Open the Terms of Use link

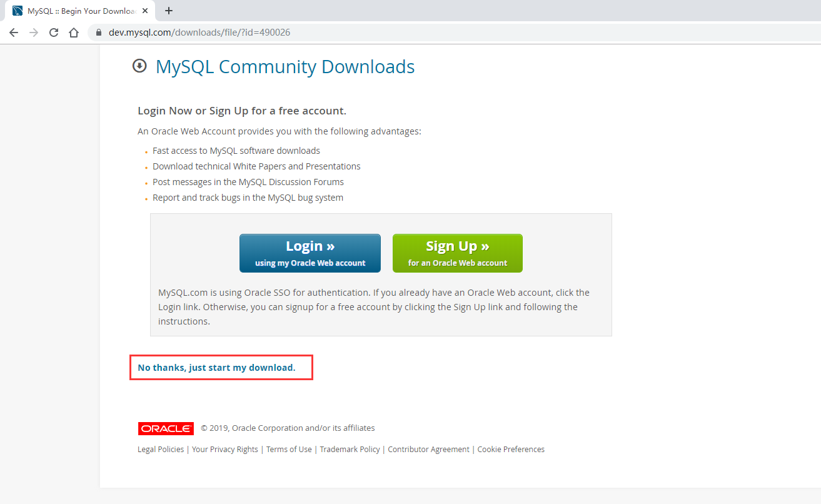point(289,449)
